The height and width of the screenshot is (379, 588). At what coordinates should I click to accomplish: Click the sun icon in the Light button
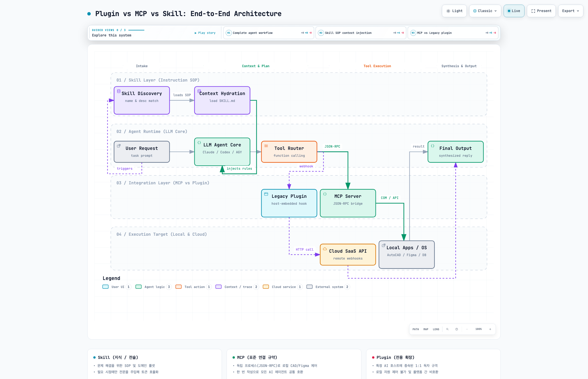[x=448, y=11]
